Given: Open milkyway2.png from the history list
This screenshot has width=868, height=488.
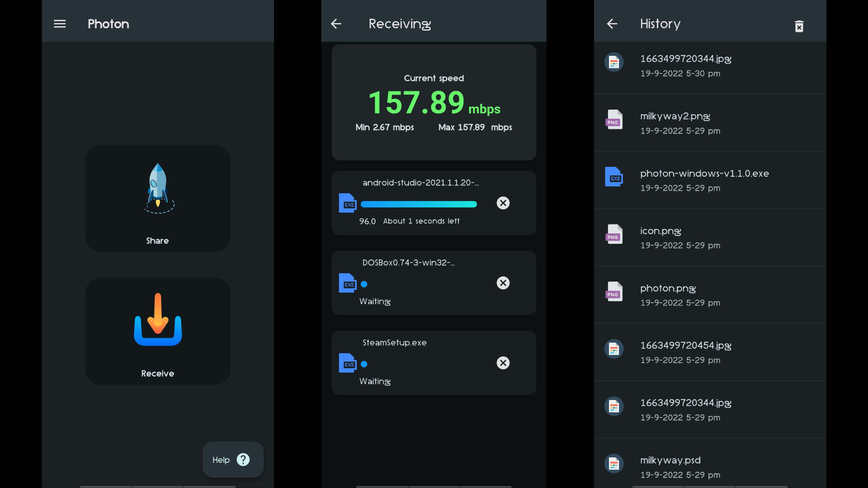Looking at the screenshot, I should click(x=710, y=123).
